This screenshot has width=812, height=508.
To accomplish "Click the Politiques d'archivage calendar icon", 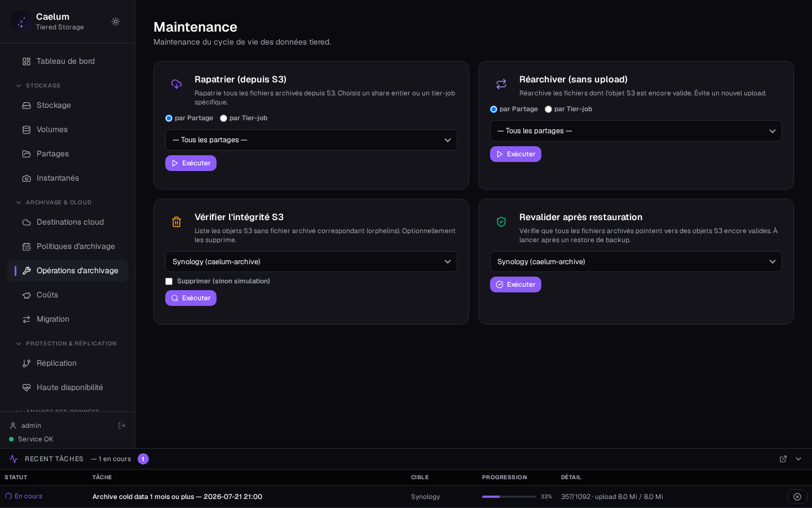I will point(27,247).
